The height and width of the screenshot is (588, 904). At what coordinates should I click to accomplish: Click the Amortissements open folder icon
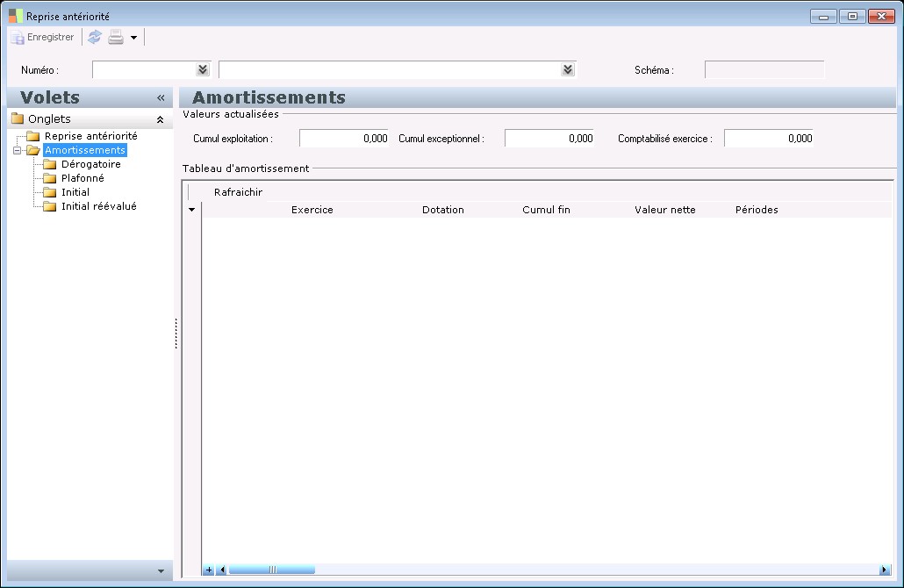coord(32,150)
